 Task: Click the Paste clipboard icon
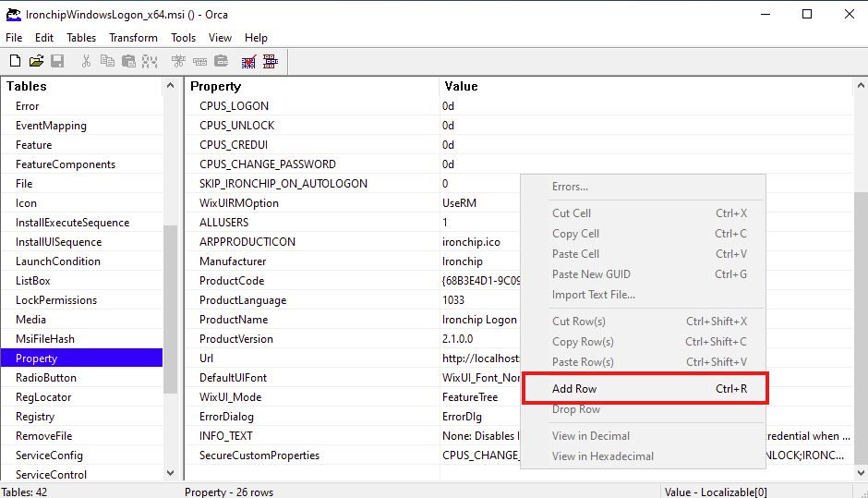coord(128,62)
